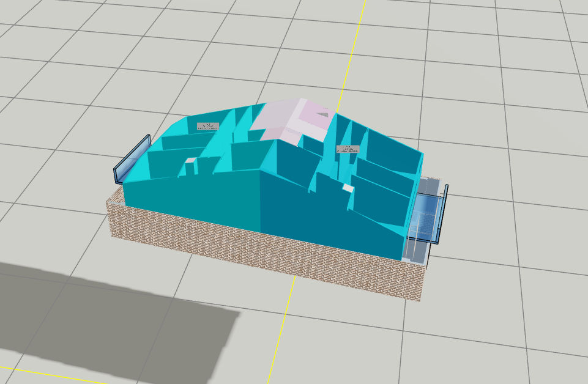Click the sloped cyan corner at top-left of building
588x384 pixels.
point(176,127)
